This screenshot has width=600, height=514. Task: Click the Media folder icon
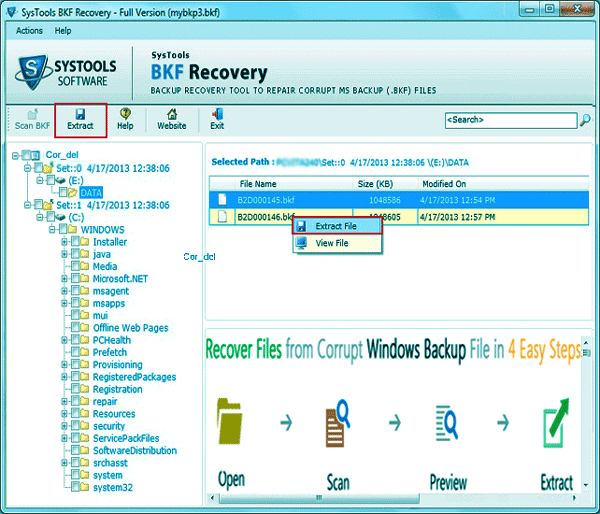click(x=85, y=266)
